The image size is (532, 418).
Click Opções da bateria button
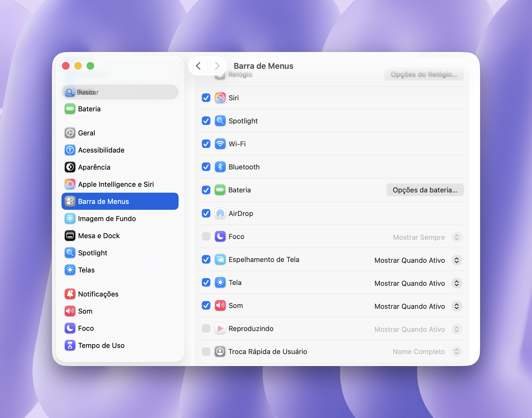tap(425, 190)
